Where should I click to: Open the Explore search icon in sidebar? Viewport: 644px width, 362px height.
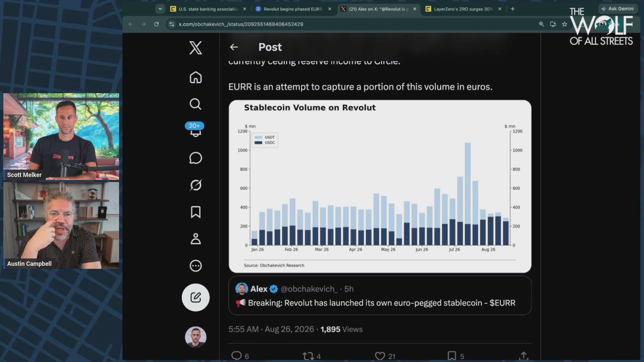click(196, 104)
